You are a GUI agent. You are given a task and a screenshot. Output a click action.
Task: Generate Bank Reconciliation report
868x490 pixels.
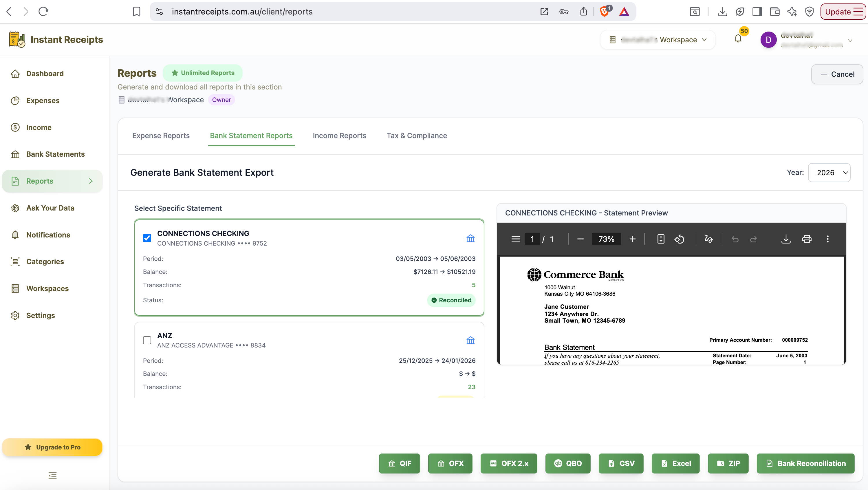tap(806, 463)
